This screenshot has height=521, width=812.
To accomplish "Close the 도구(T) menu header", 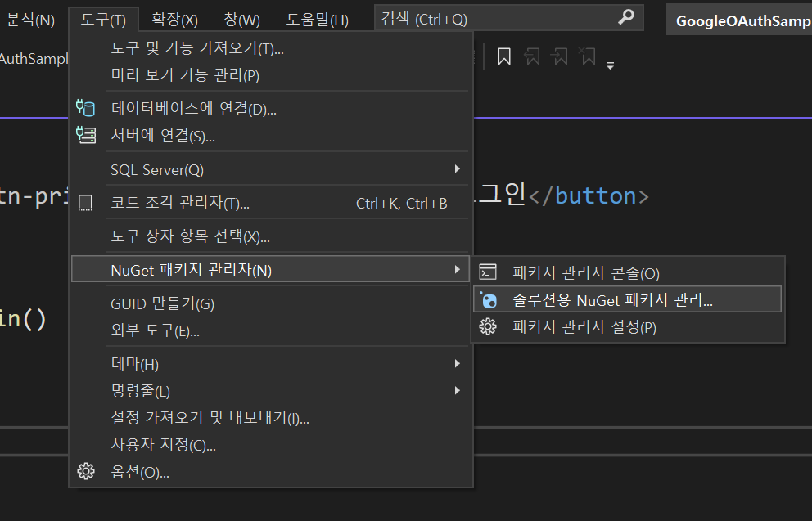I will 103,20.
